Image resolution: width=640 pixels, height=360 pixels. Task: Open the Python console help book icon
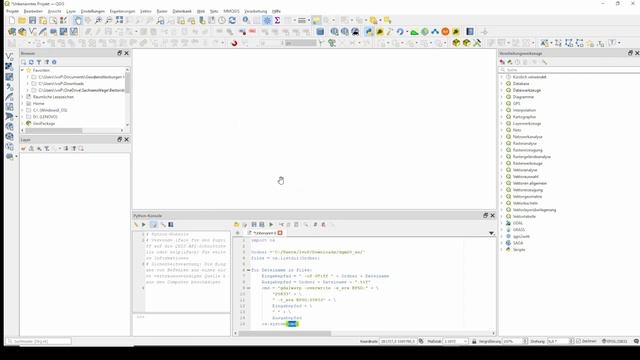pyautogui.click(x=171, y=224)
